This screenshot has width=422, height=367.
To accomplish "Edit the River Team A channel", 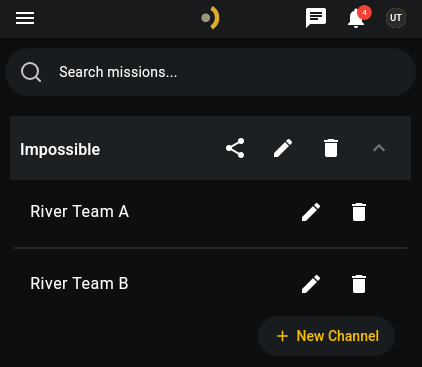I will click(311, 212).
